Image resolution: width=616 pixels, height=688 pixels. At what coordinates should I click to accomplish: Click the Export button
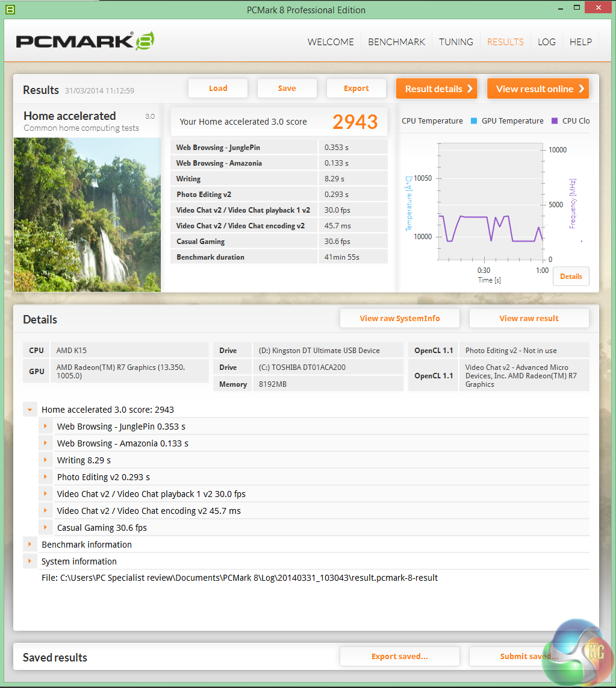(x=356, y=88)
